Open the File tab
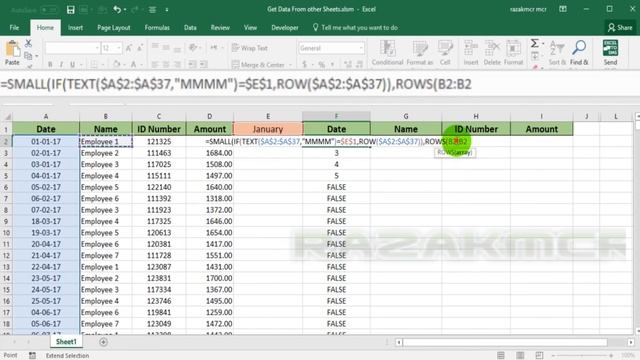640x360 pixels. coord(14,27)
